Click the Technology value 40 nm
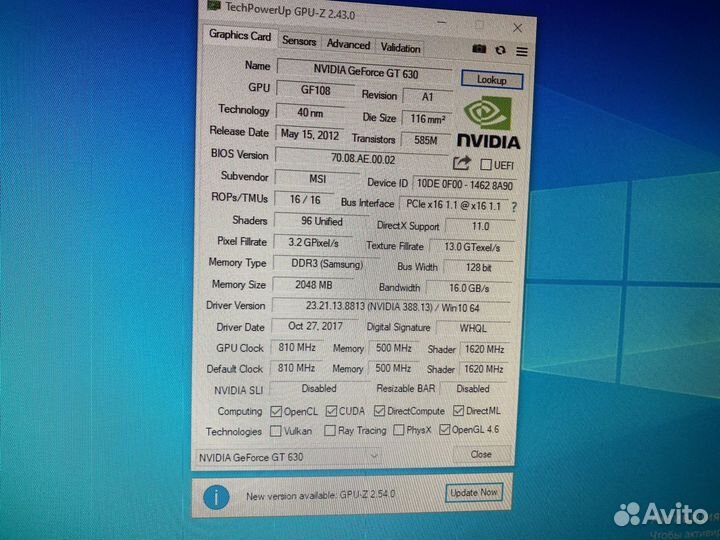This screenshot has width=720, height=540. (310, 112)
